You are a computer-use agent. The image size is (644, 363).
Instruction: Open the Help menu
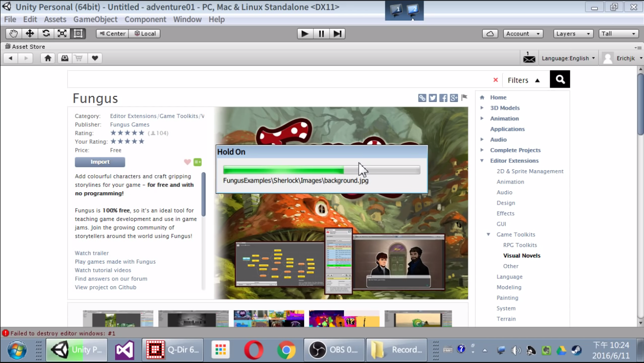coord(216,19)
